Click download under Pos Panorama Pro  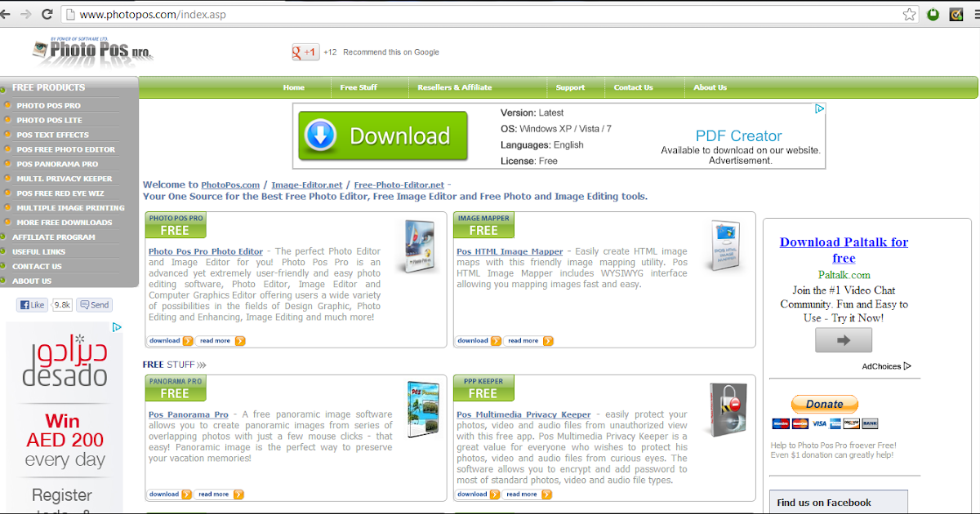pos(170,494)
